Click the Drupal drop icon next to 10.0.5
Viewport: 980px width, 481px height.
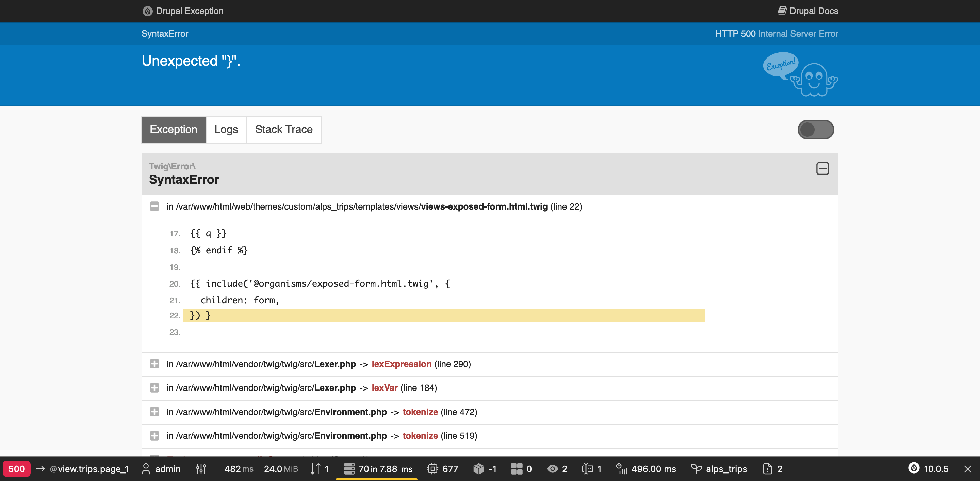click(914, 468)
